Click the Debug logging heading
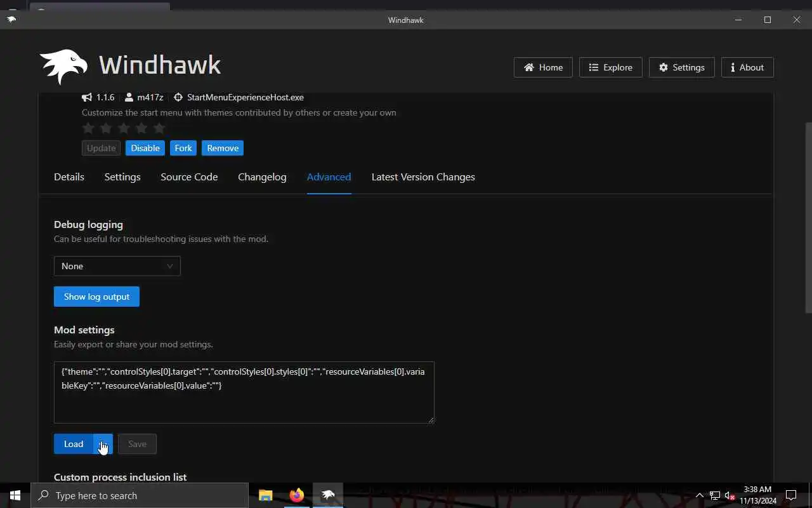812x508 pixels. [x=88, y=225]
